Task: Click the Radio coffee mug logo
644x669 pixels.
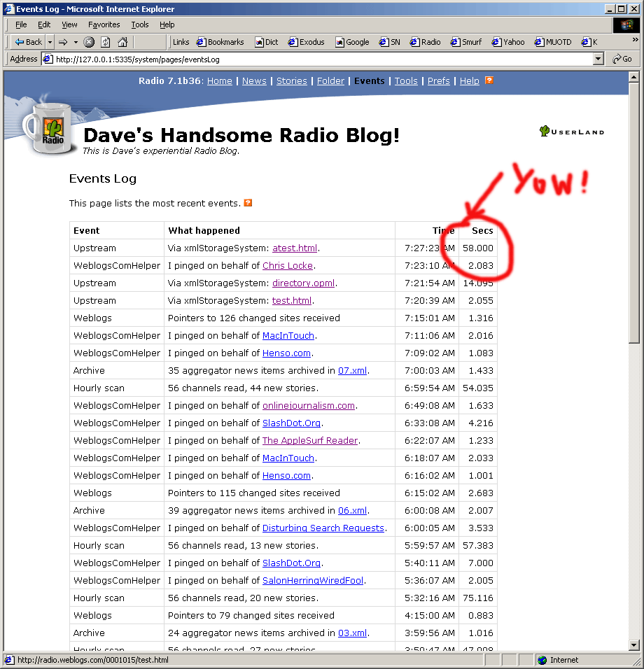Action: (x=49, y=129)
